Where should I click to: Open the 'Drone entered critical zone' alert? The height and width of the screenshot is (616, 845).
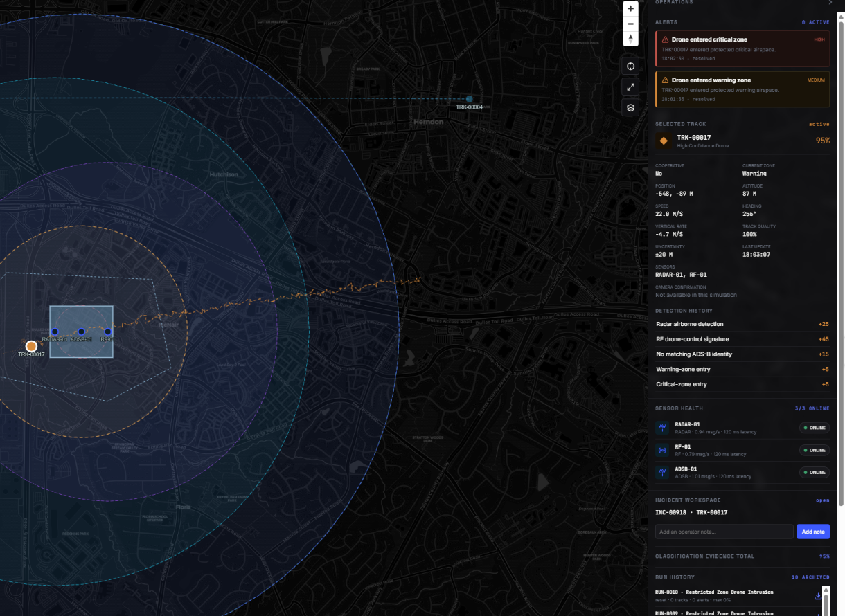(x=742, y=49)
